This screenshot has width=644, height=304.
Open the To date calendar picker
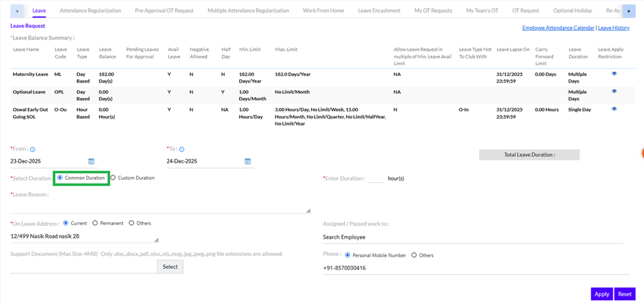point(248,161)
